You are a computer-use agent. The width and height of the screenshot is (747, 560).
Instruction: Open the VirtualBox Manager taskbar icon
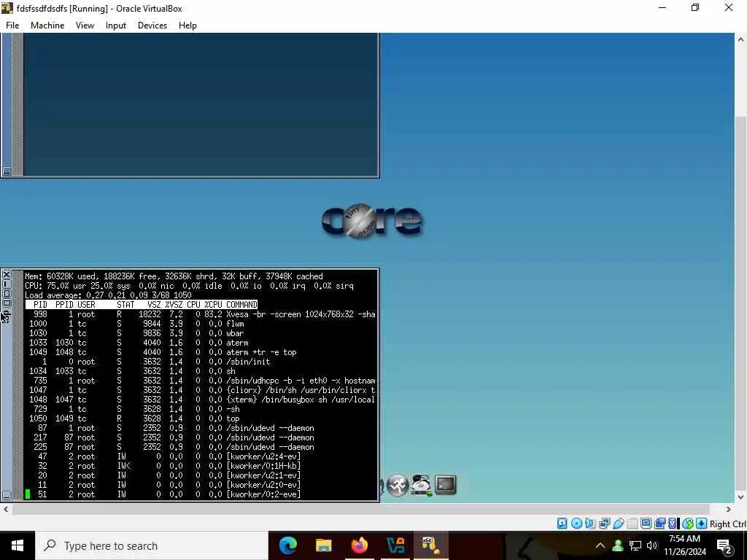pyautogui.click(x=395, y=545)
